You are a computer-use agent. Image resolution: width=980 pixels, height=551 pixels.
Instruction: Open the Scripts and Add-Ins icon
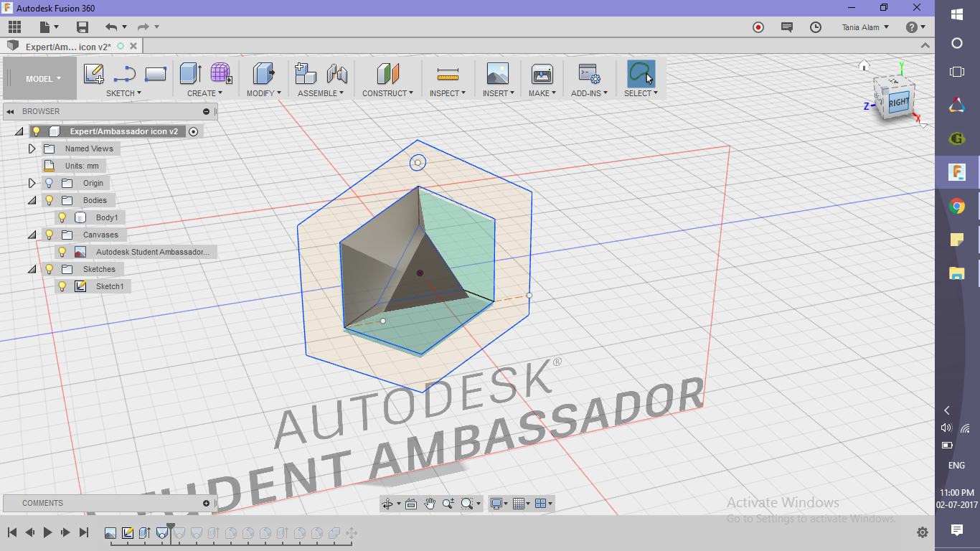(589, 74)
